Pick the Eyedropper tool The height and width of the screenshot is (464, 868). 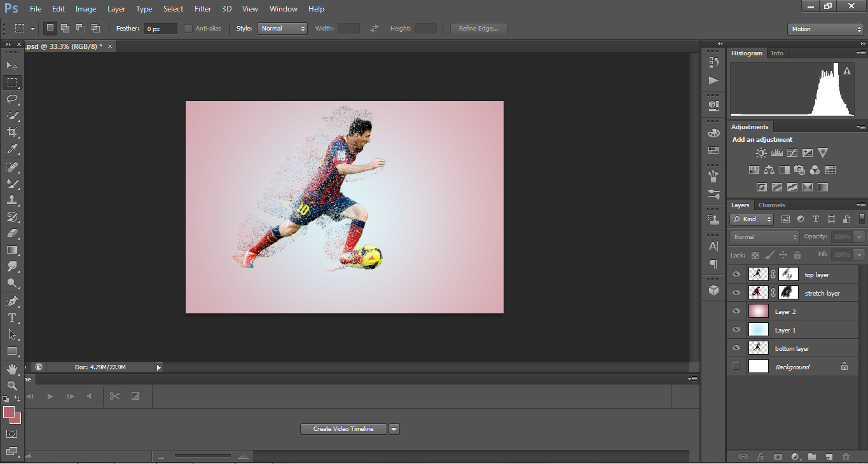click(11, 149)
